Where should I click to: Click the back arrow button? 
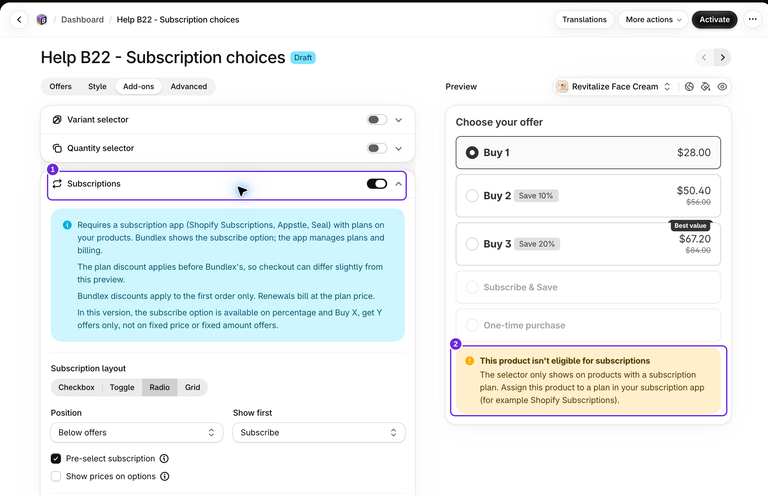[x=19, y=20]
